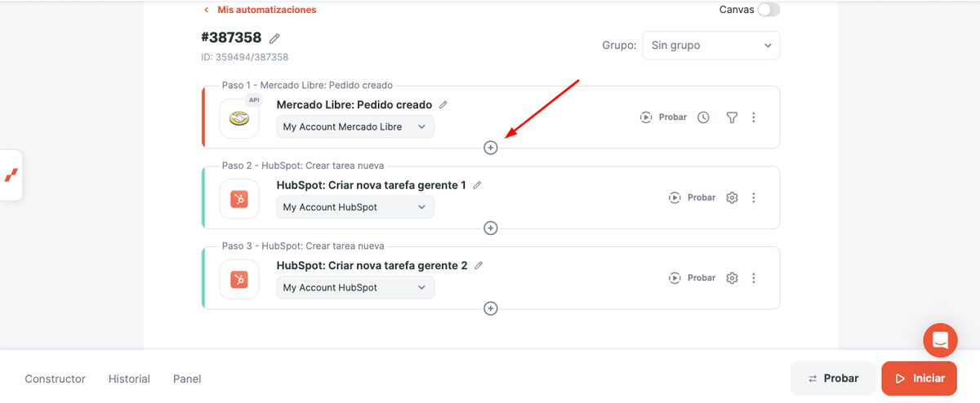980x403 pixels.
Task: Add a step after gerente 1 step
Action: 491,228
